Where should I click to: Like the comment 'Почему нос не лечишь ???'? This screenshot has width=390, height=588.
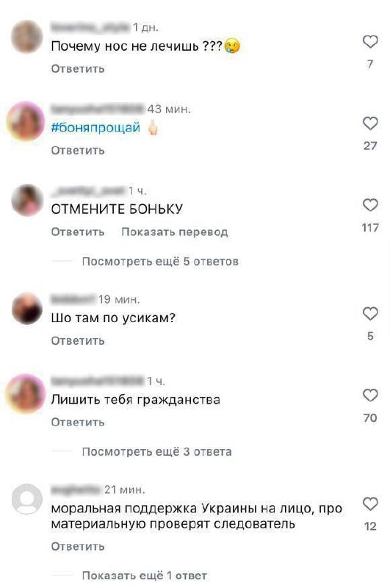point(370,41)
